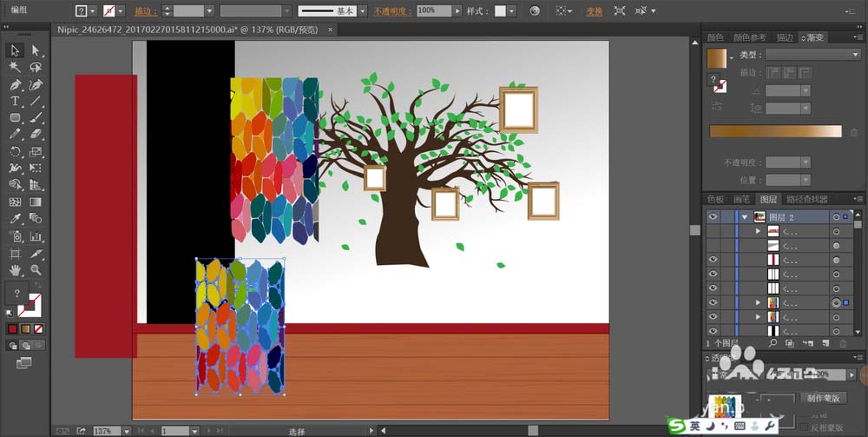Switch to the 路径查找器 tab

[807, 200]
